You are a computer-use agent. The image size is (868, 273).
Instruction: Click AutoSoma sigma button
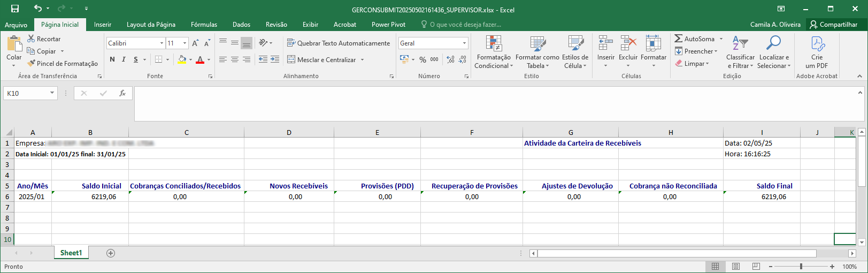[694, 39]
